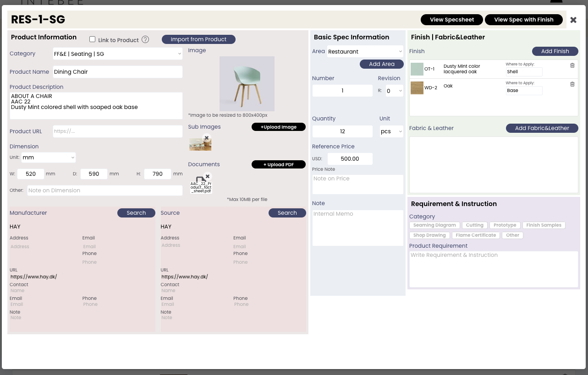Focus the Manufacturer Address field

click(44, 247)
